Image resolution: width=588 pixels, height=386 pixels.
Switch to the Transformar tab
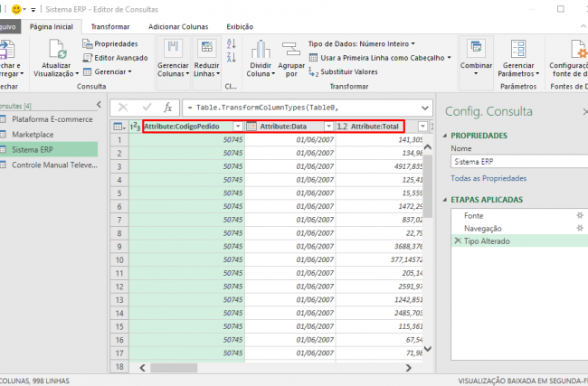click(109, 27)
